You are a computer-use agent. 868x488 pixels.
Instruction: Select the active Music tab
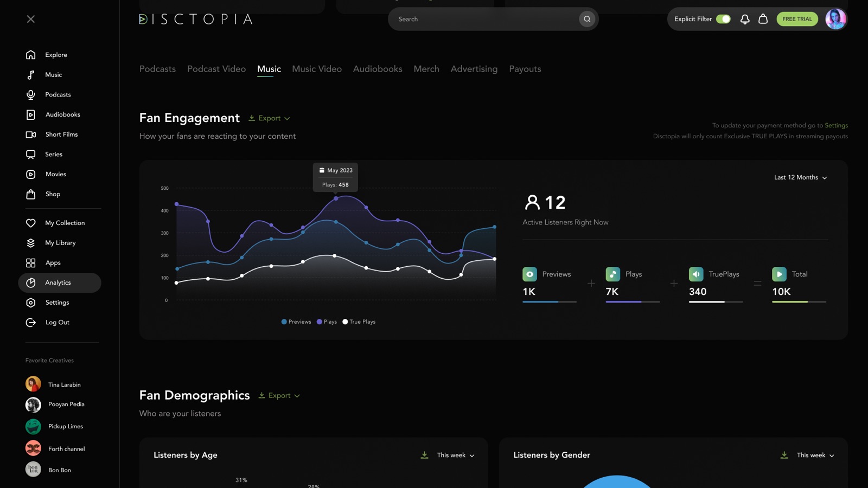(269, 69)
